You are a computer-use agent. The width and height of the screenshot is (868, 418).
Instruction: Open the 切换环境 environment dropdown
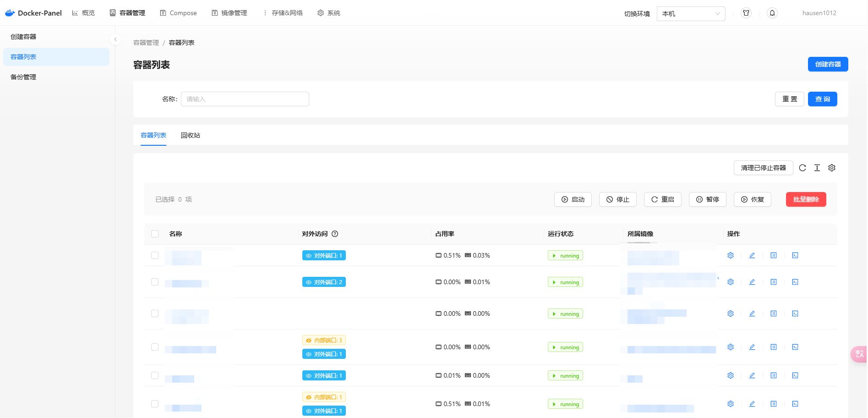point(691,13)
